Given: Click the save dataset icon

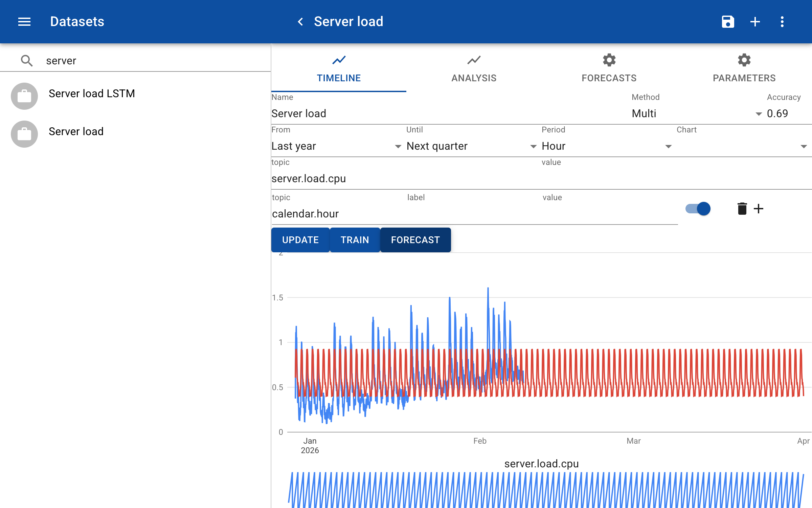Looking at the screenshot, I should pos(728,22).
